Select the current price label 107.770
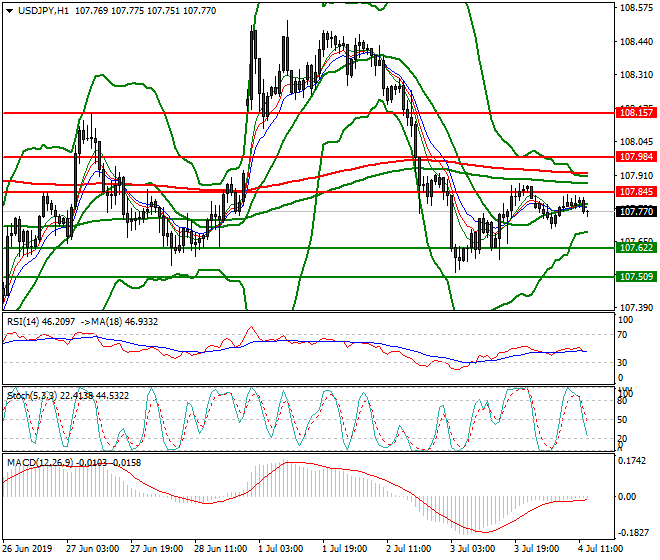 pos(636,211)
